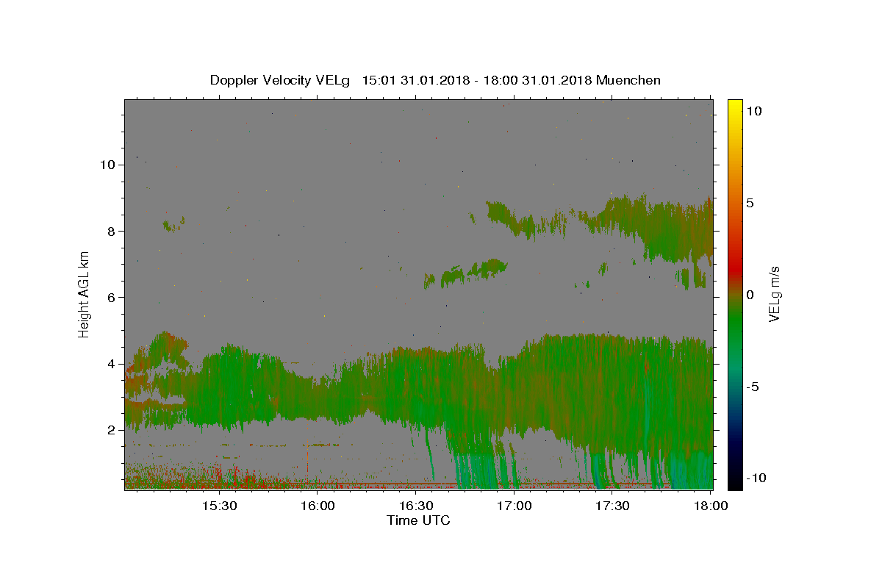Click the height axis label '6'
This screenshot has width=882, height=588.
[x=112, y=298]
